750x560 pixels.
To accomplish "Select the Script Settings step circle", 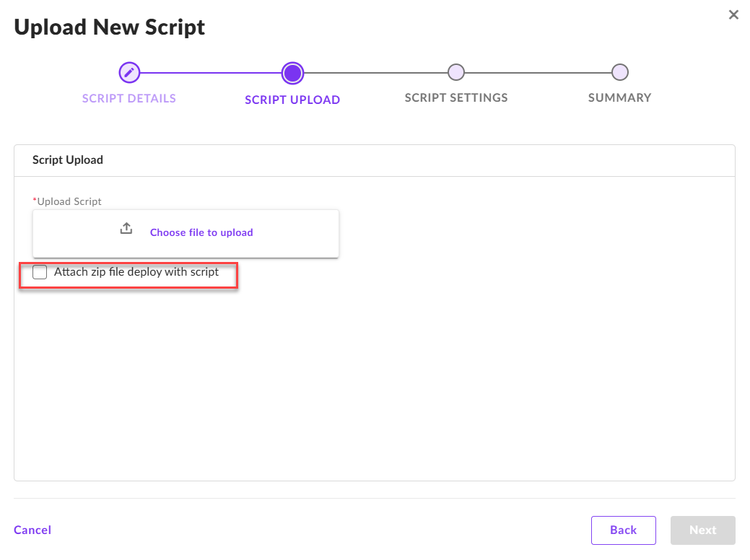I will tap(455, 72).
